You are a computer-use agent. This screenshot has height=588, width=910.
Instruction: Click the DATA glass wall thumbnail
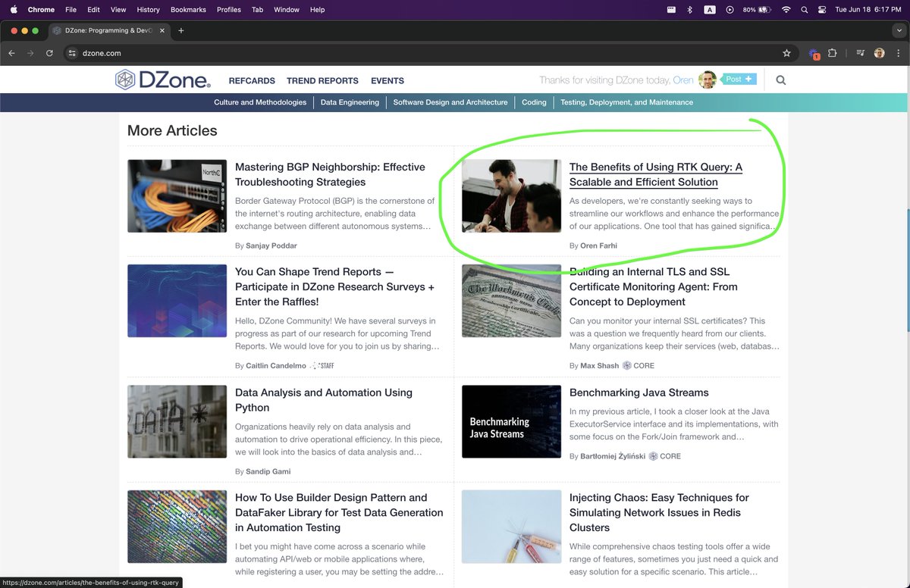[177, 422]
